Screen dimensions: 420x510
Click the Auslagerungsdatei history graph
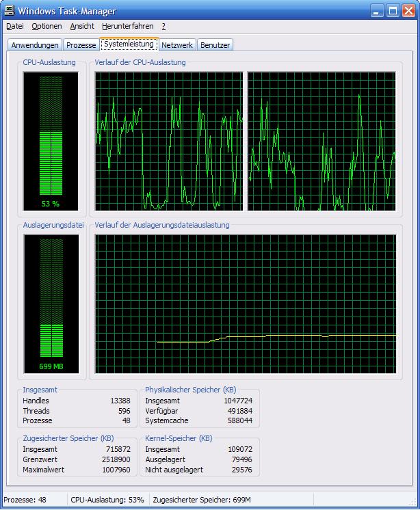[246, 304]
